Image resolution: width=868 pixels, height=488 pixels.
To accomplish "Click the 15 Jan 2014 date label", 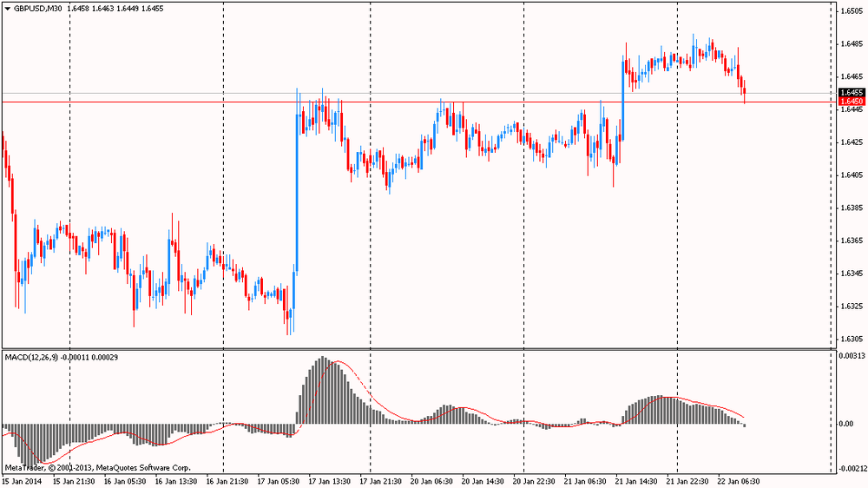I will point(22,480).
